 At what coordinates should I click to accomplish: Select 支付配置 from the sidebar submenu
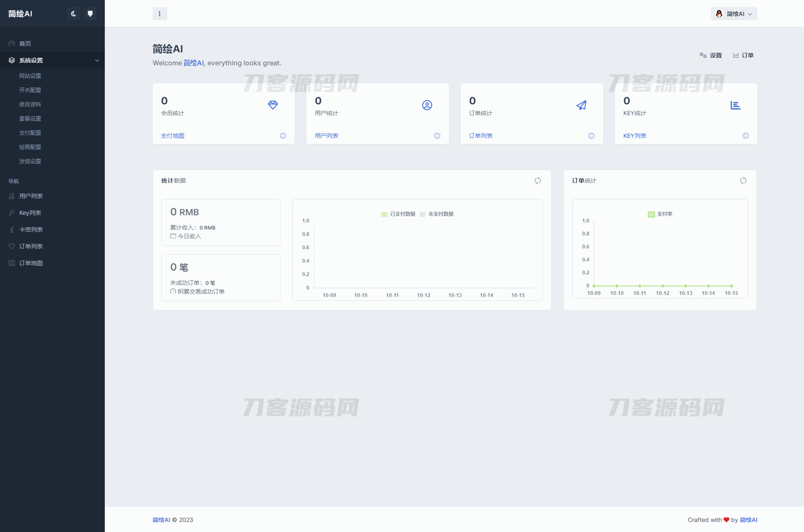[x=30, y=133]
